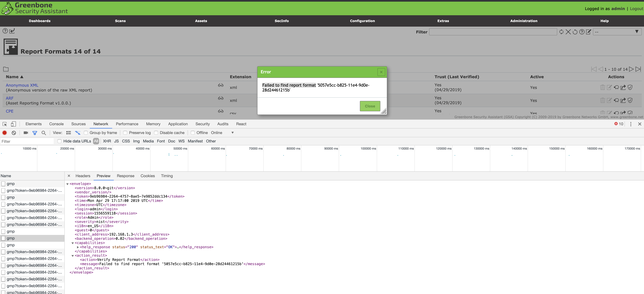Open the raw XML view for ARF
This screenshot has width=644, height=294.
221,98
